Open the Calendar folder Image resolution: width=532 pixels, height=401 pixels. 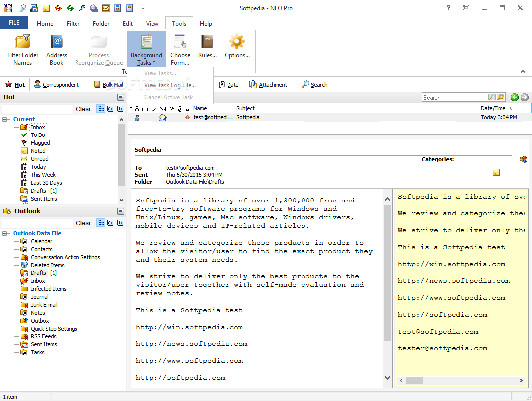click(41, 241)
